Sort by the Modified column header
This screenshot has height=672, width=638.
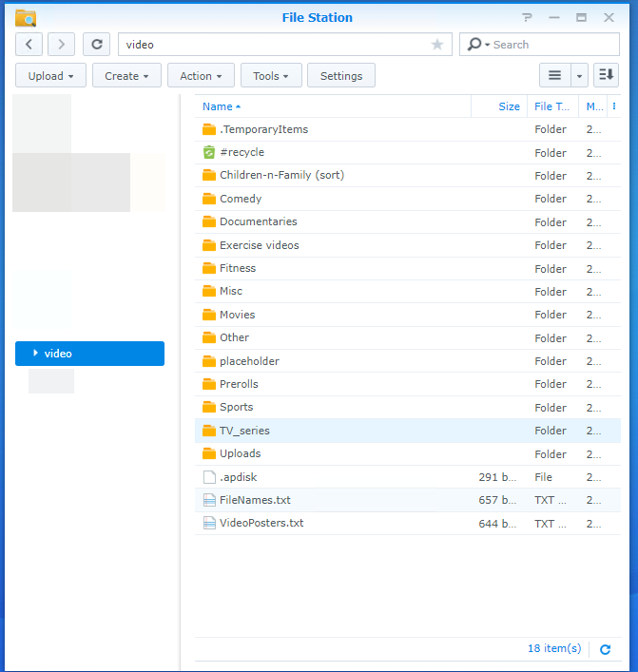coord(594,106)
